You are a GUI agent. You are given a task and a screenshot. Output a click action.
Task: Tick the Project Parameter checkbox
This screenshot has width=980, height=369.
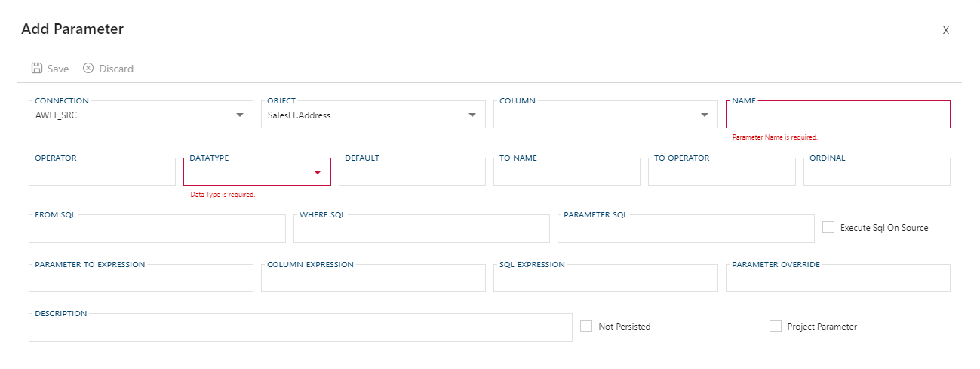coord(776,326)
